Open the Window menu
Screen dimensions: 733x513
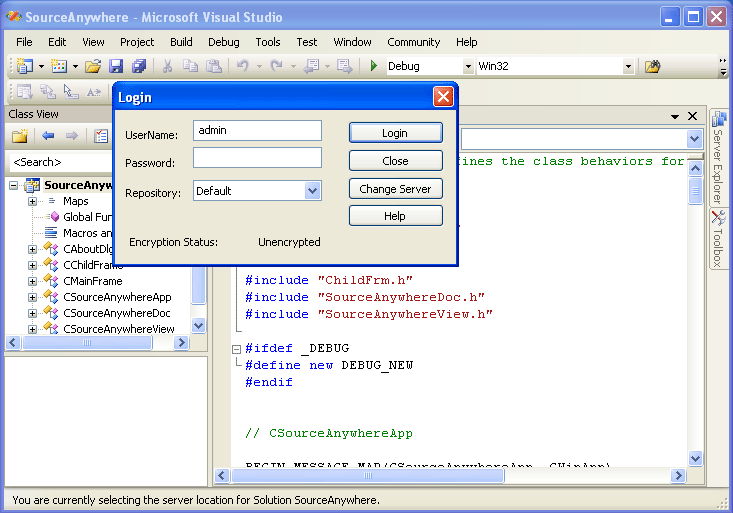point(352,42)
